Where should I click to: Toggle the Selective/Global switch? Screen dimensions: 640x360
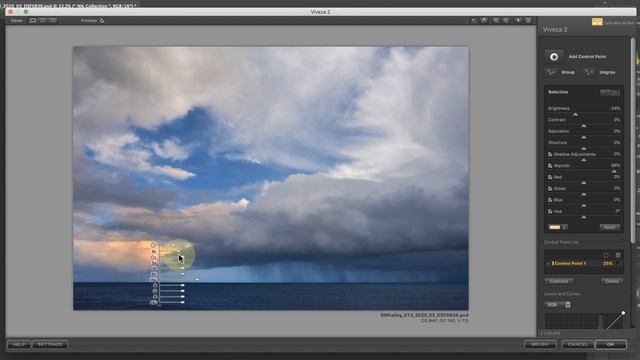[610, 92]
